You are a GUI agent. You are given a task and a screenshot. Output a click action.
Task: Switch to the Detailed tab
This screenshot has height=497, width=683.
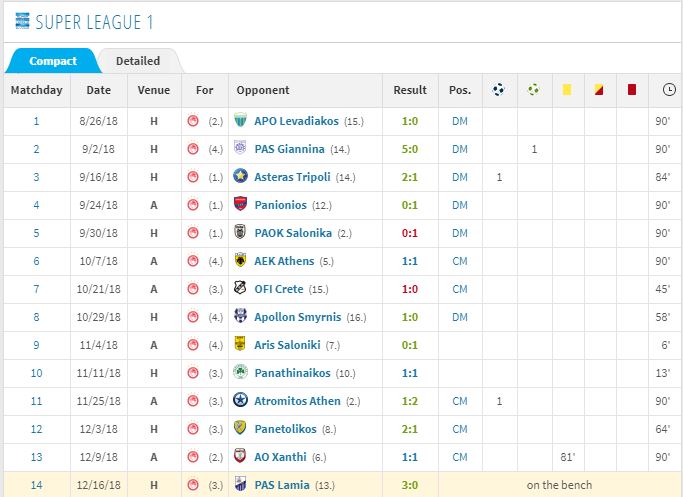[x=138, y=61]
